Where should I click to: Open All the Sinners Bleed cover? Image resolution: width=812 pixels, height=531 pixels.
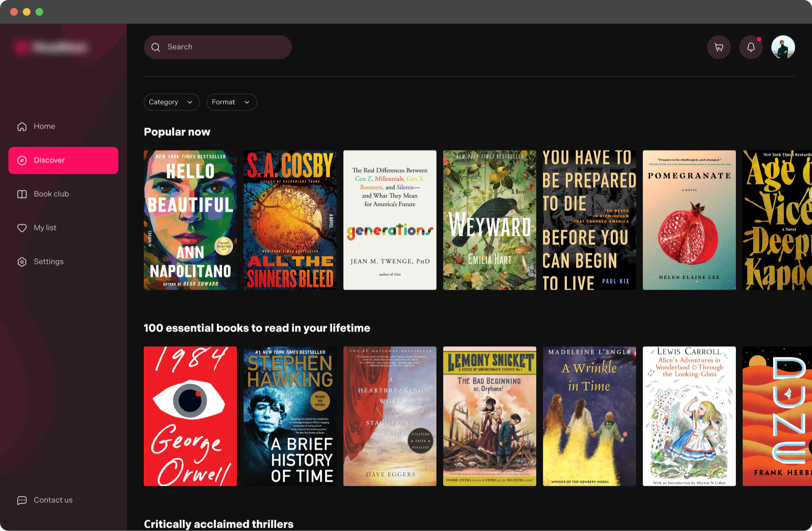290,220
